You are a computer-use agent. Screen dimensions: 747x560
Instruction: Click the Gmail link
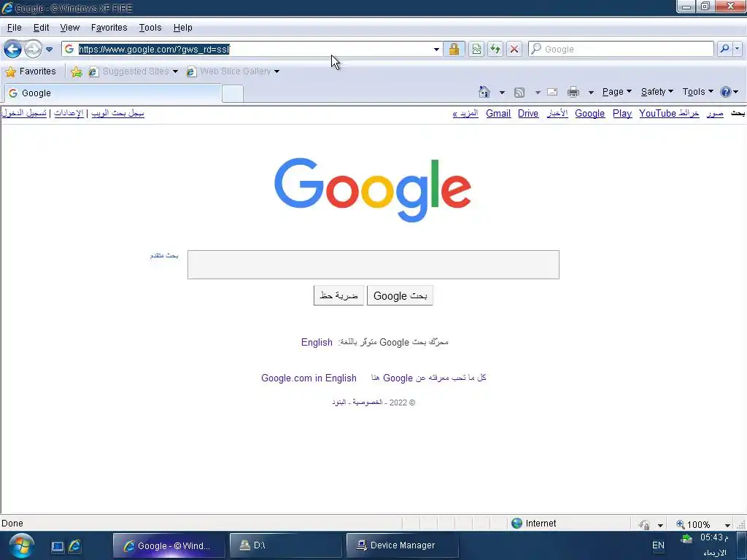[x=498, y=113]
